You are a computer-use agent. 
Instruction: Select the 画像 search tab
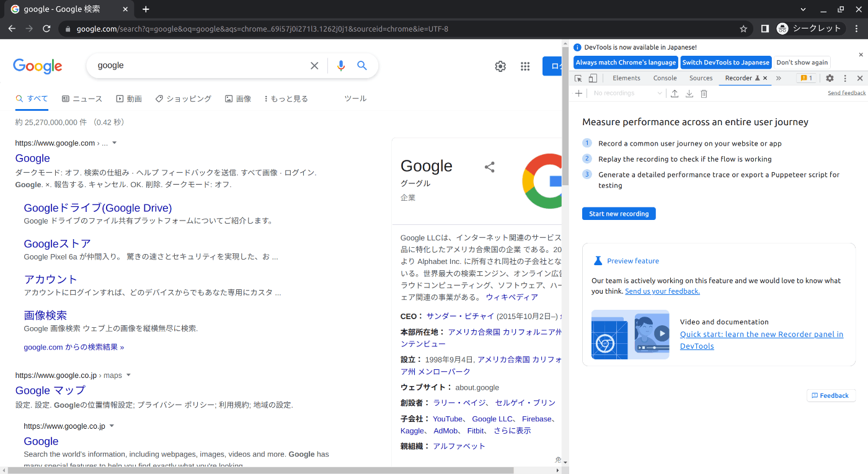[x=238, y=99]
